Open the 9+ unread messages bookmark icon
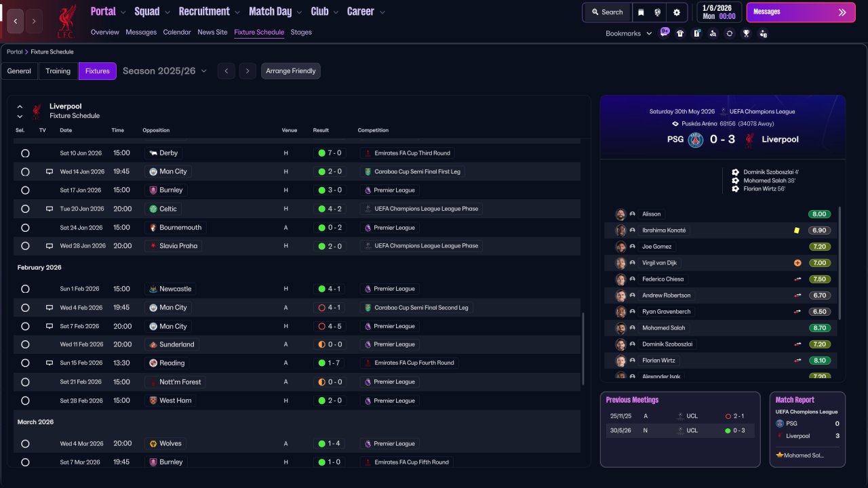868x488 pixels. pos(665,33)
